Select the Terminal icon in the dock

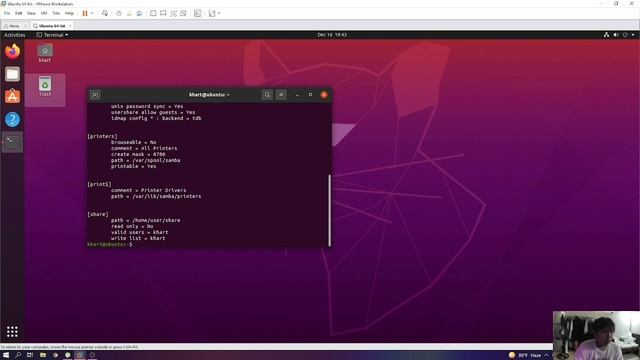pos(12,142)
